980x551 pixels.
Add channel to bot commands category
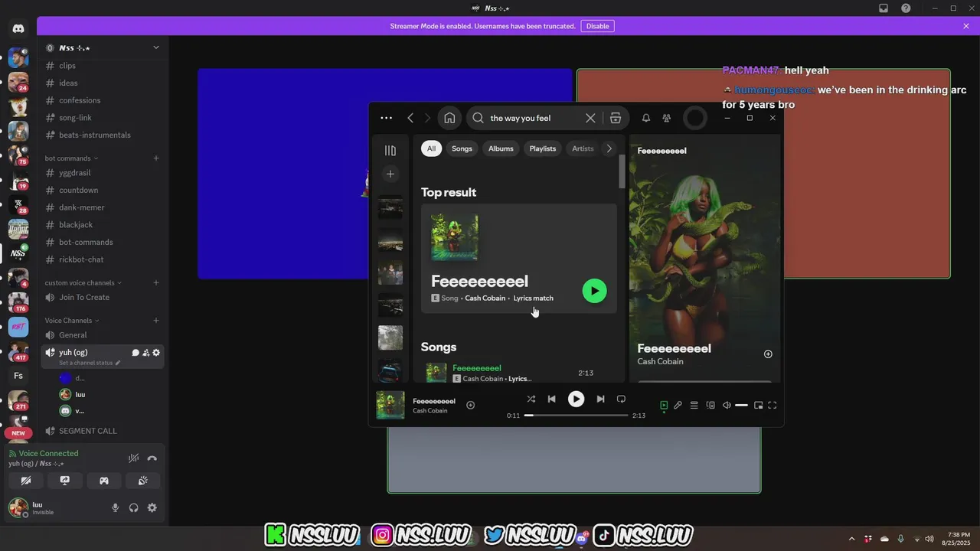click(x=156, y=158)
